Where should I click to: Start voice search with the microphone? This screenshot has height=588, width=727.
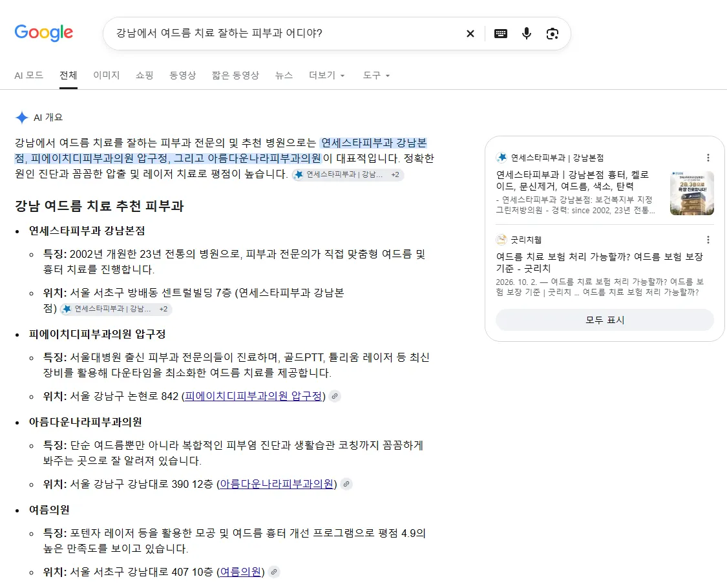[x=526, y=34]
